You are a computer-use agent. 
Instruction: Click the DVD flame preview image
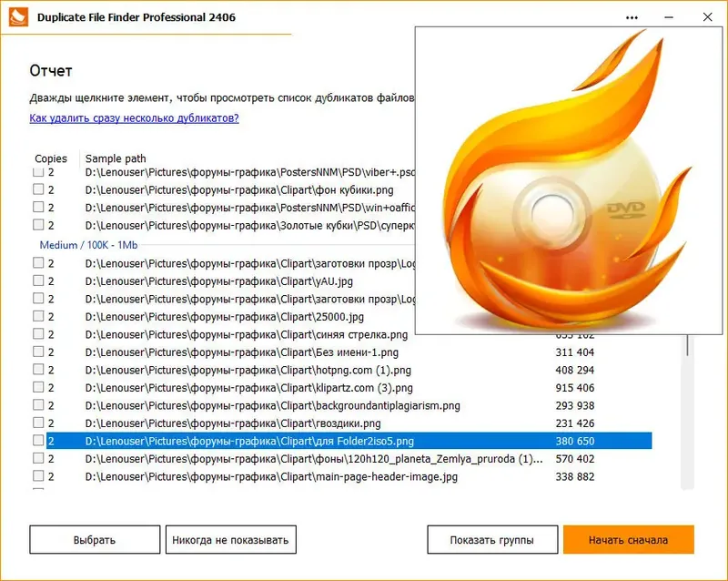tap(568, 180)
